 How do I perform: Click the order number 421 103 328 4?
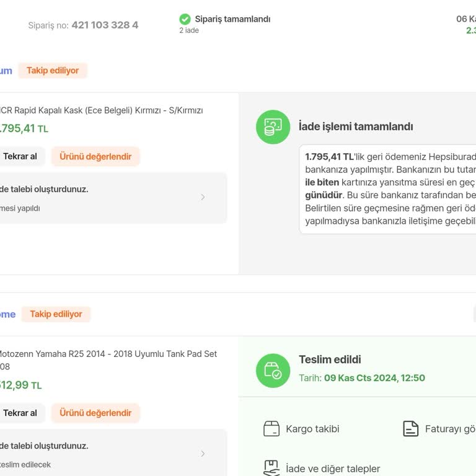click(x=105, y=25)
